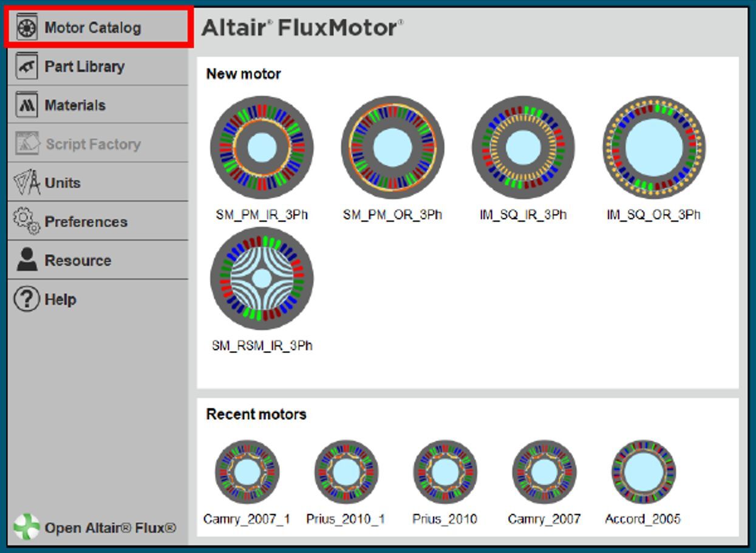Click the Part Library icon

coord(27,66)
